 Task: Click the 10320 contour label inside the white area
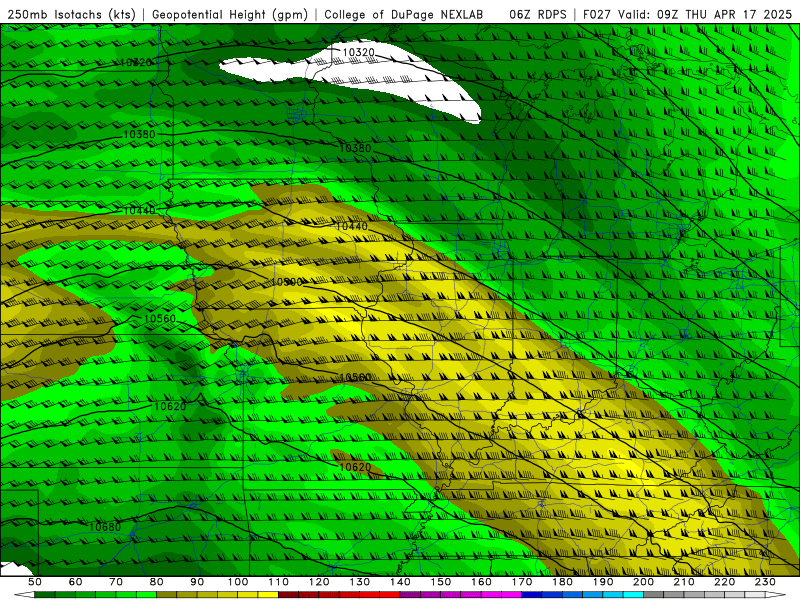358,52
